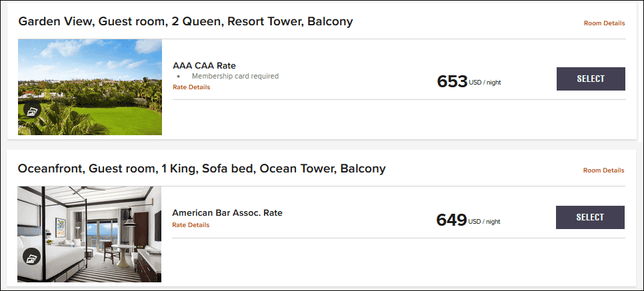
Task: Click the Garden View, 2 Queen room title
Action: (x=185, y=21)
